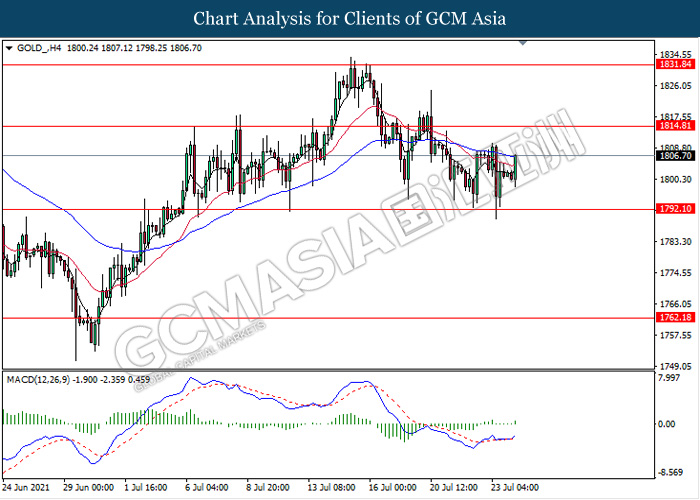Image resolution: width=700 pixels, height=500 pixels.
Task: Click the 29 Jun 00:00 time label
Action: tap(88, 487)
